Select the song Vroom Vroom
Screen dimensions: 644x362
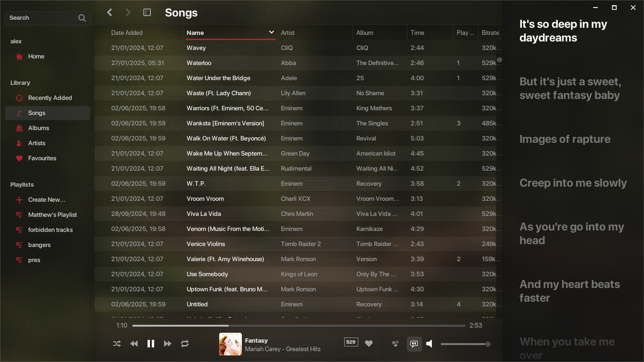click(205, 199)
